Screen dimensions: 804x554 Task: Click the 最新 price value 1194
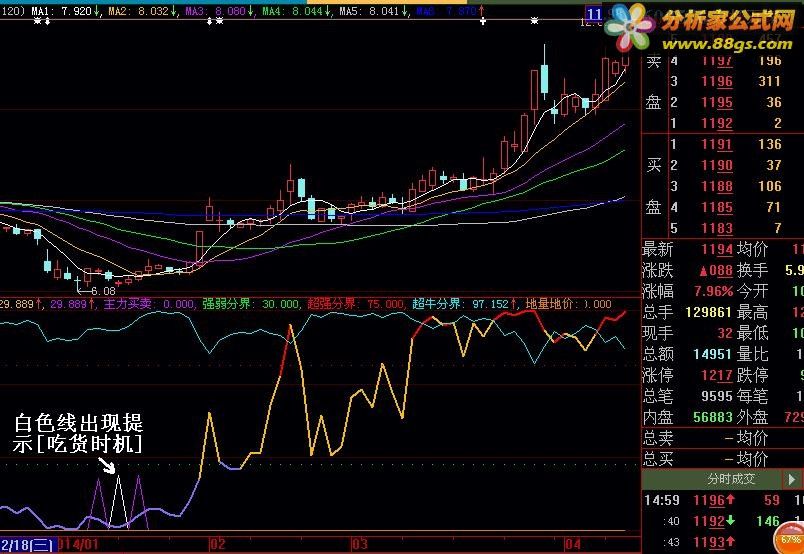click(717, 249)
